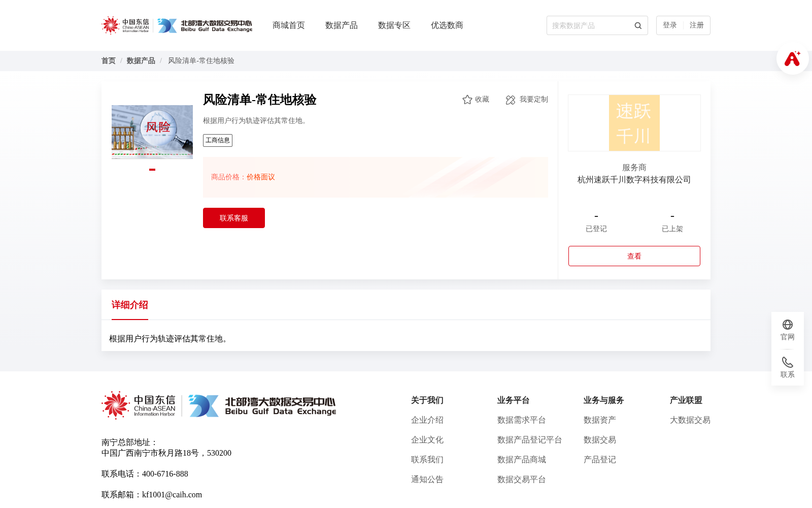Click the 产业联盟 footer heading

coord(686,400)
